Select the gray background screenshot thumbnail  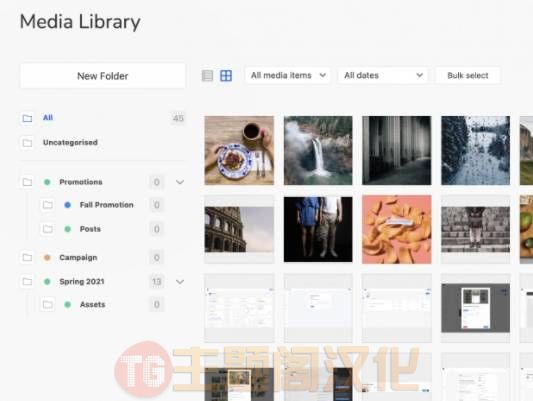pyautogui.click(x=476, y=308)
